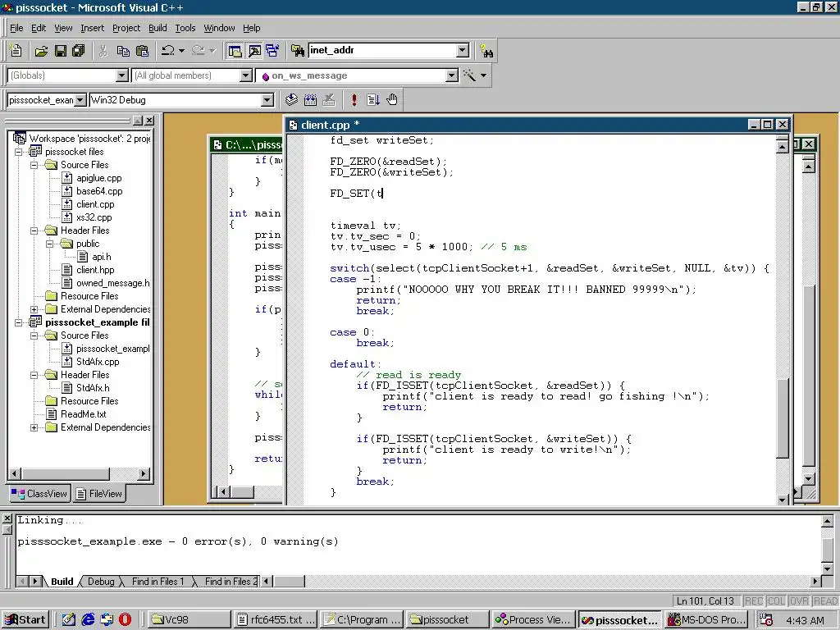Select xs32.cpp in the file tree
The width and height of the screenshot is (840, 630).
coord(94,217)
